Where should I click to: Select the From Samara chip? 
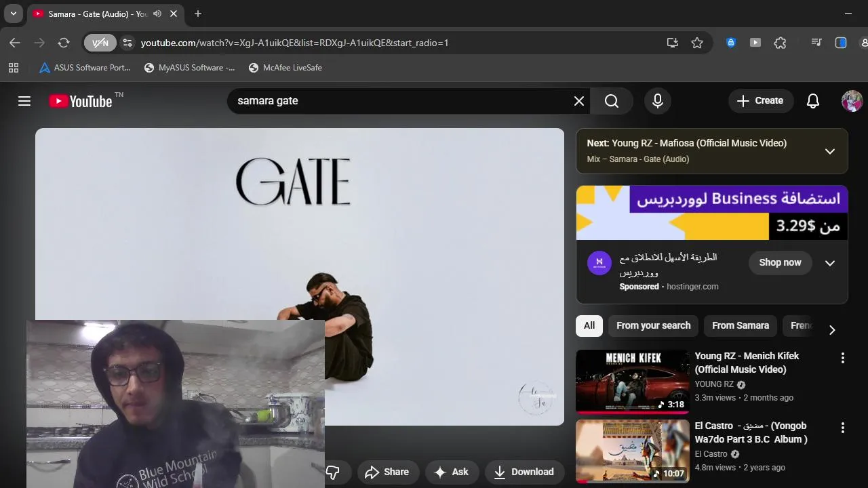pyautogui.click(x=741, y=326)
